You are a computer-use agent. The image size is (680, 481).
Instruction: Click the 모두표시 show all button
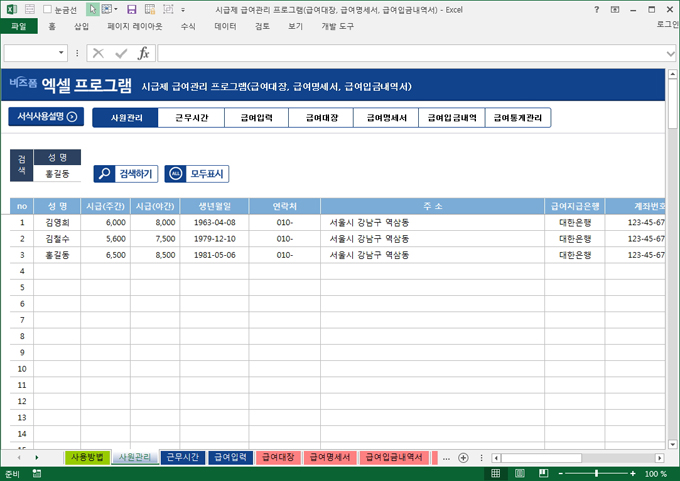[197, 173]
